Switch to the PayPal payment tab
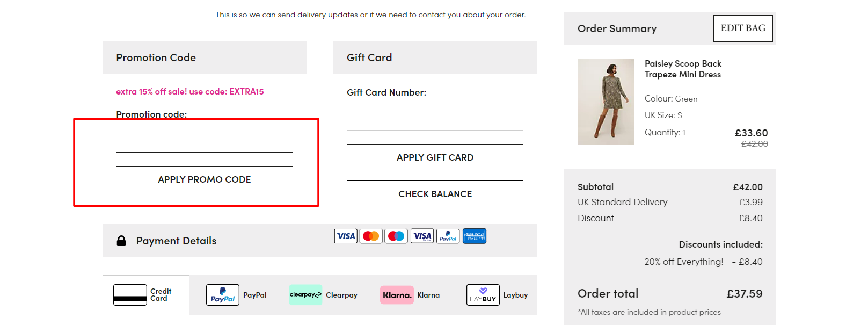868x325 pixels. [236, 295]
